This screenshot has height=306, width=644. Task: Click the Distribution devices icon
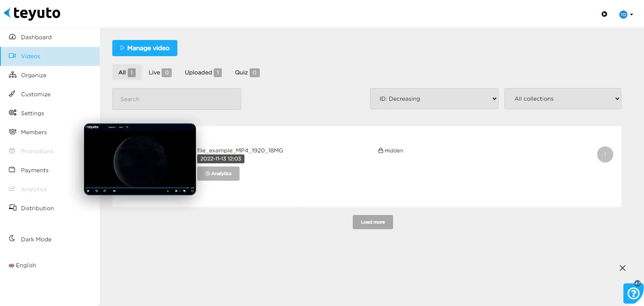click(x=13, y=208)
